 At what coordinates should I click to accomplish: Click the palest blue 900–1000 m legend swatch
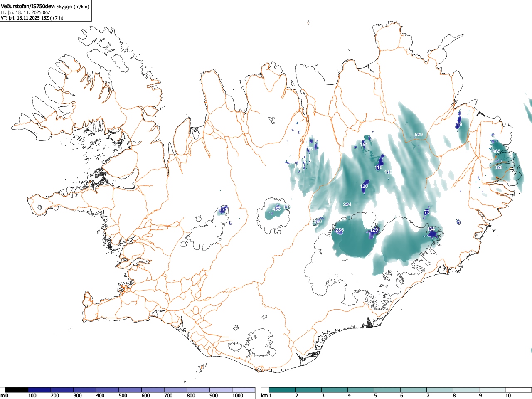click(221, 390)
